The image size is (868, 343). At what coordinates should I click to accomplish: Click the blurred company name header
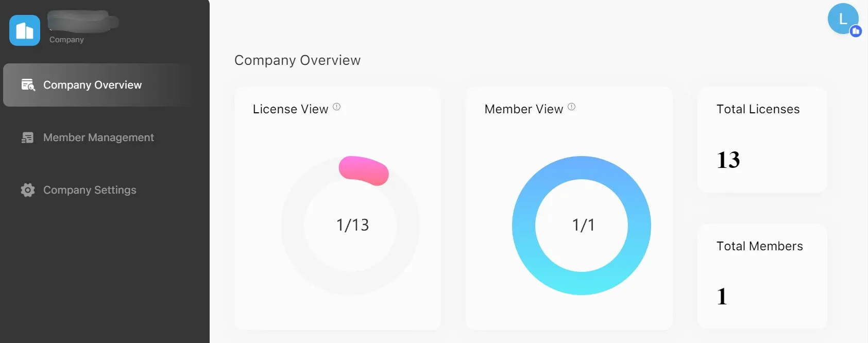point(82,22)
